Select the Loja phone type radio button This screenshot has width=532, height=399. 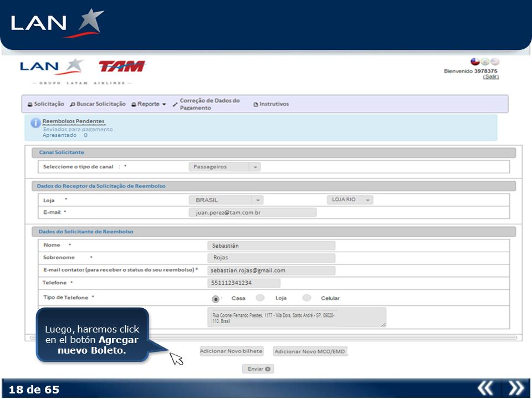(x=260, y=298)
